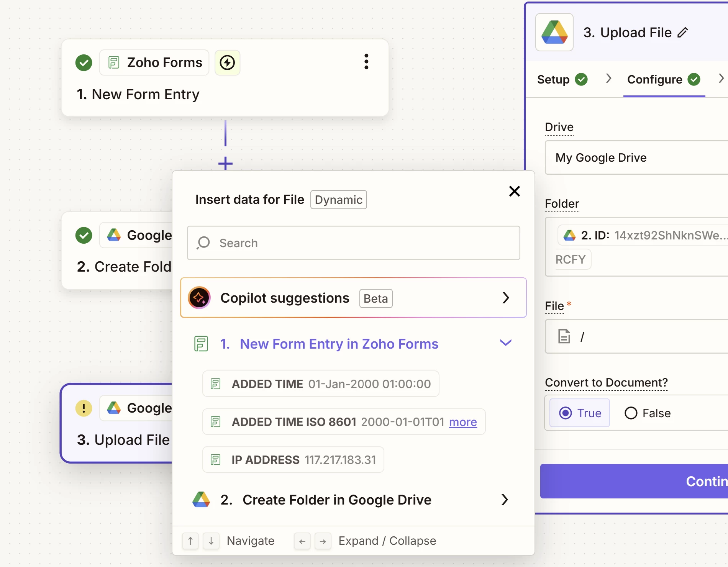
Task: Click the Continue button
Action: [x=634, y=481]
